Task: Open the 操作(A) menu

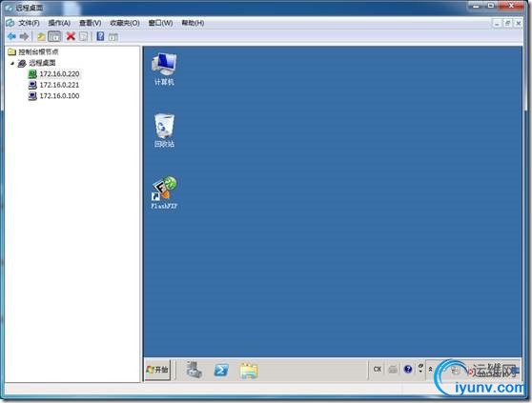Action: coord(59,23)
